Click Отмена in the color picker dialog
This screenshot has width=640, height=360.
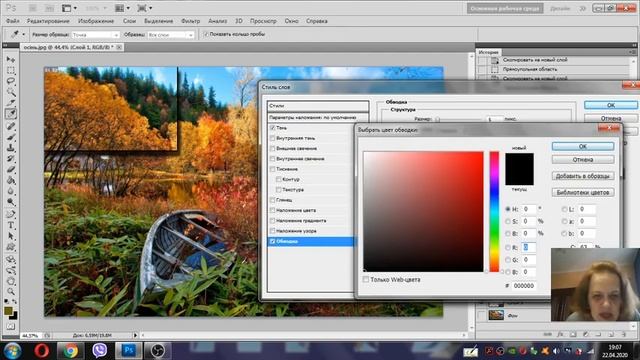point(583,160)
